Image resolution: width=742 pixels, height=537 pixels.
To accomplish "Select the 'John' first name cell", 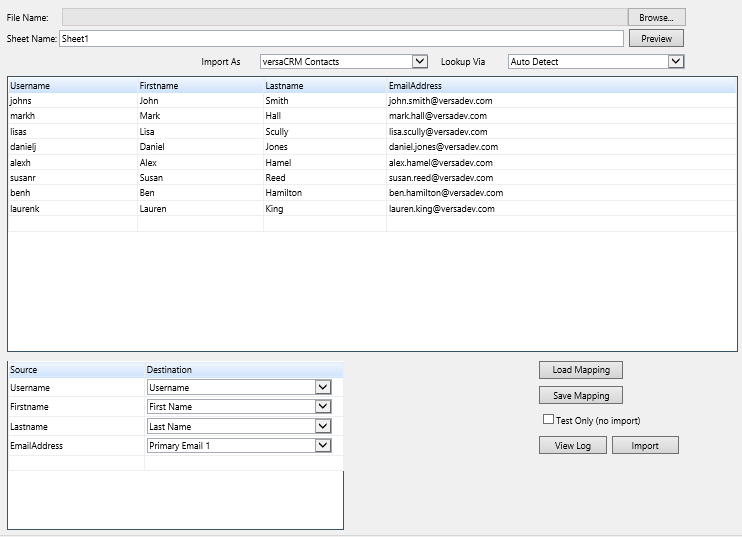I will click(200, 101).
